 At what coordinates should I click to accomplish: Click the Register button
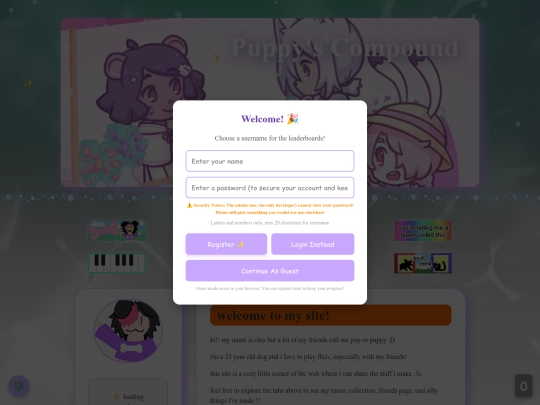(226, 244)
